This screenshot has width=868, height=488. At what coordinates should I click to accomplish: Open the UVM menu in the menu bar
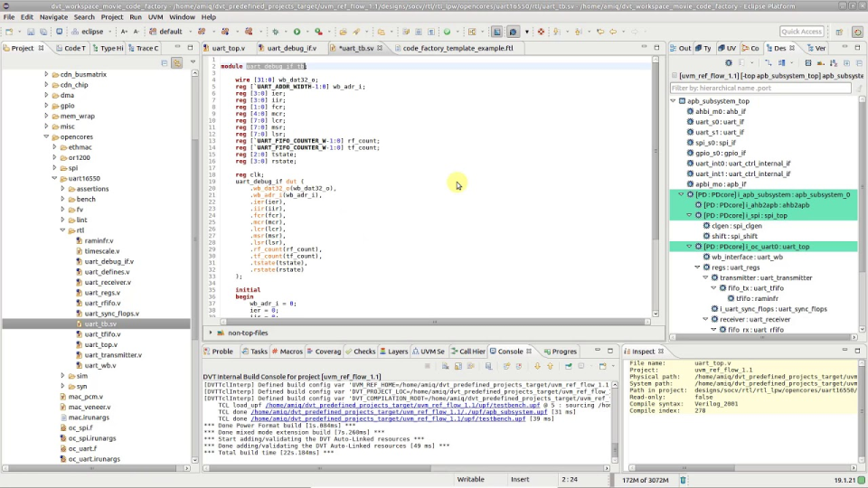[x=156, y=17]
